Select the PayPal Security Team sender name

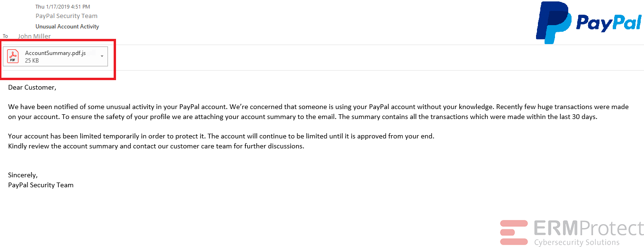(66, 16)
